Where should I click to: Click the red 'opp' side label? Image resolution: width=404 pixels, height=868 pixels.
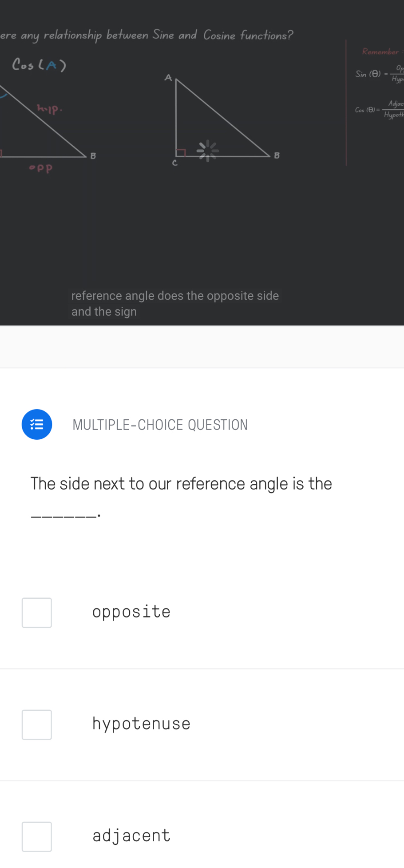point(41,168)
